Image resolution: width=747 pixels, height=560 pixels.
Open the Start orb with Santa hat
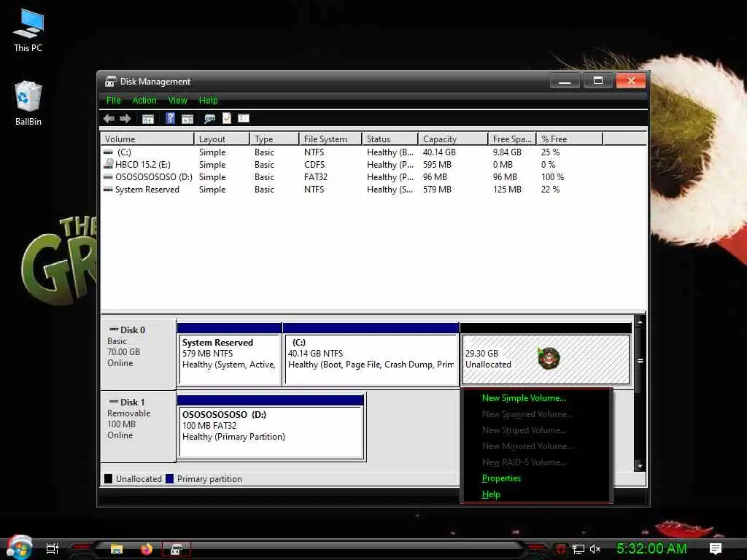point(19,548)
